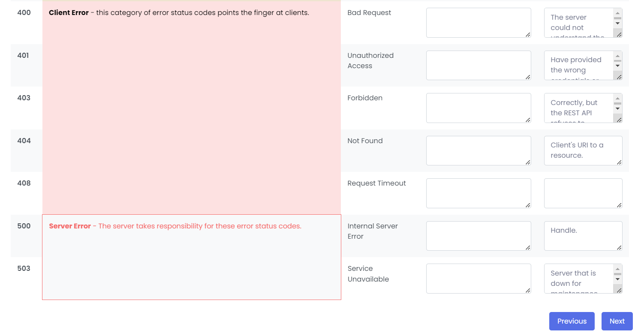
Task: Click the text box containing 'Handle.'
Action: pos(583,236)
